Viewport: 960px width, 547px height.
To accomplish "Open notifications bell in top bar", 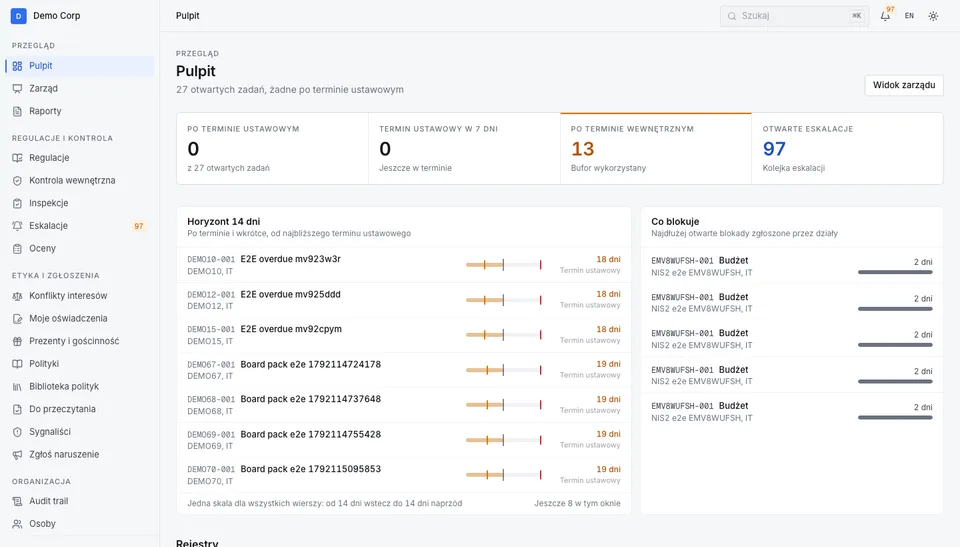I will pyautogui.click(x=885, y=16).
